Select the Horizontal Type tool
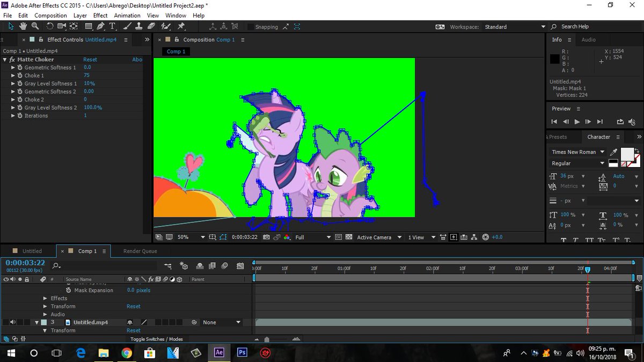 112,26
